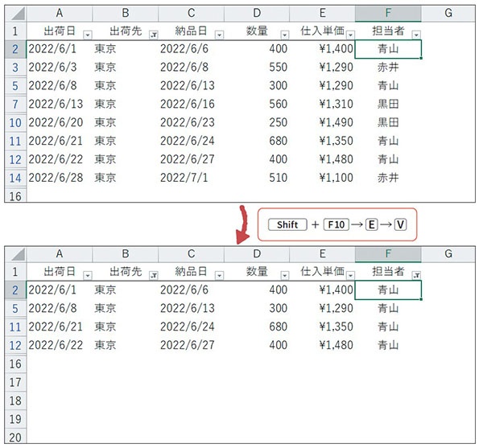This screenshot has height=448, width=483.
Task: Click cell containing 2022/7/1
Action: (x=191, y=178)
